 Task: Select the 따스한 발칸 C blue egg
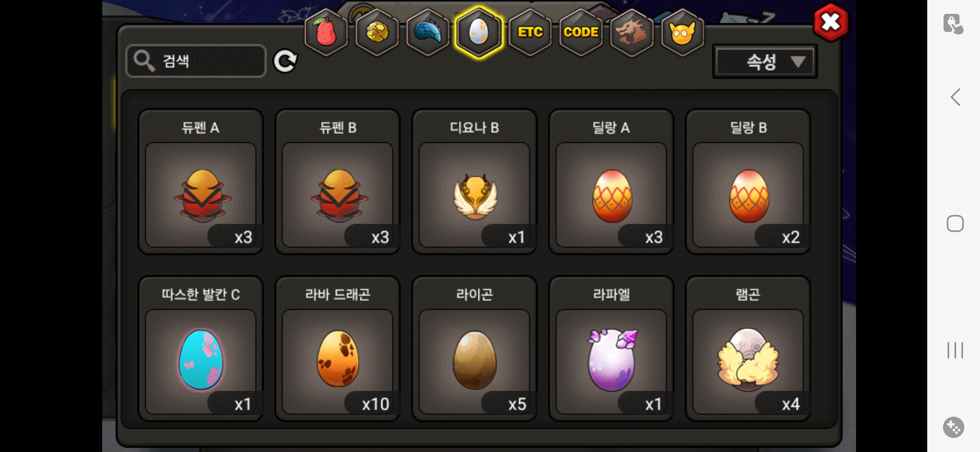(201, 349)
